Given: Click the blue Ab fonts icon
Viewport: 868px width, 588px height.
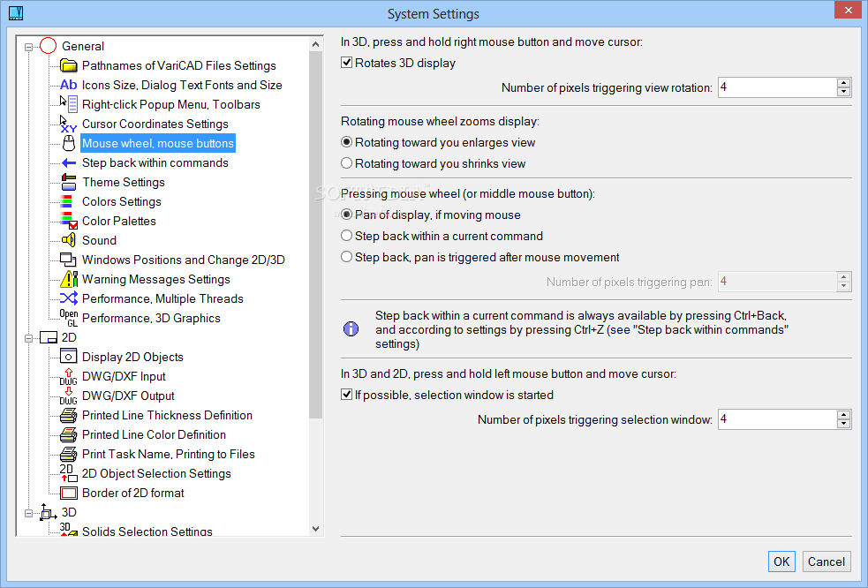Looking at the screenshot, I should coord(69,85).
